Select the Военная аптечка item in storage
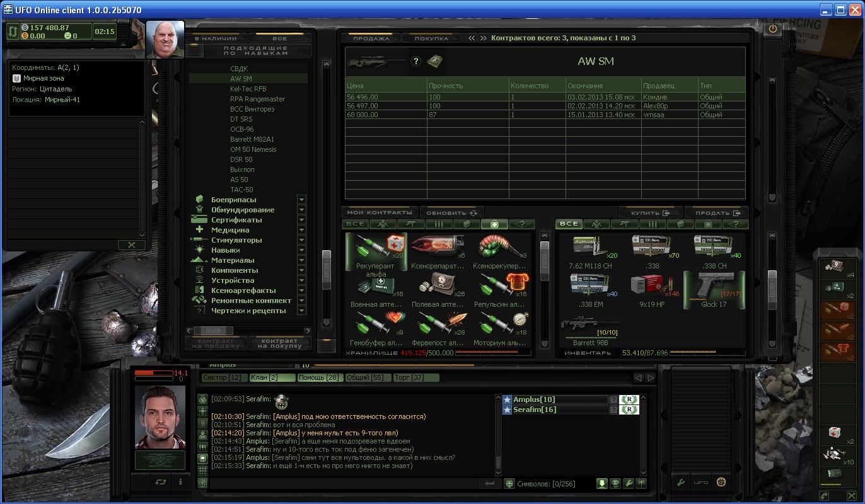865x504 pixels. (x=376, y=291)
